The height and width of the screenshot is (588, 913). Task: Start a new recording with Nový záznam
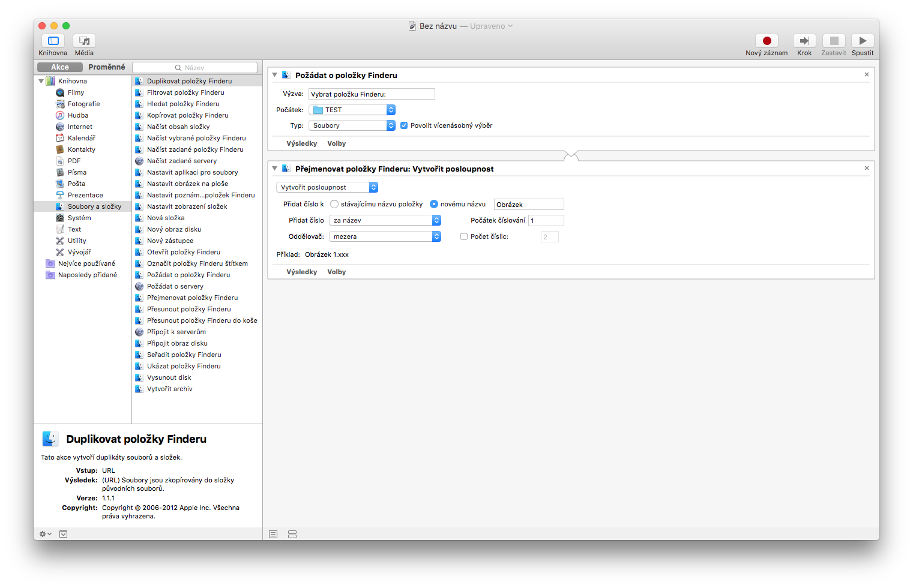point(767,41)
